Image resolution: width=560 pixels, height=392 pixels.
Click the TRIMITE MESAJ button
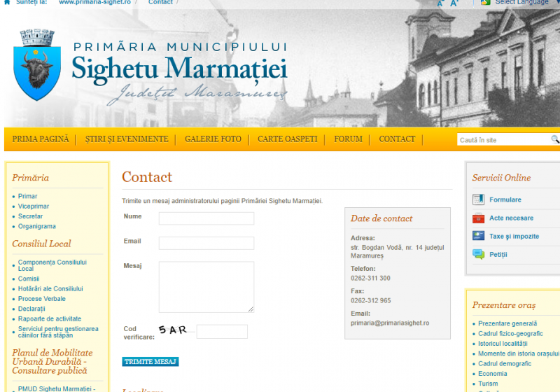[x=150, y=362]
